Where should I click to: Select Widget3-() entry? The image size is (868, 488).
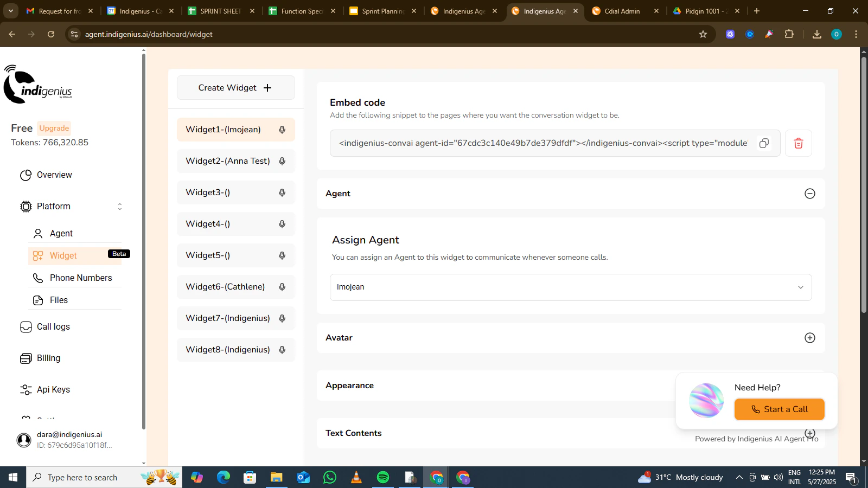click(x=235, y=192)
